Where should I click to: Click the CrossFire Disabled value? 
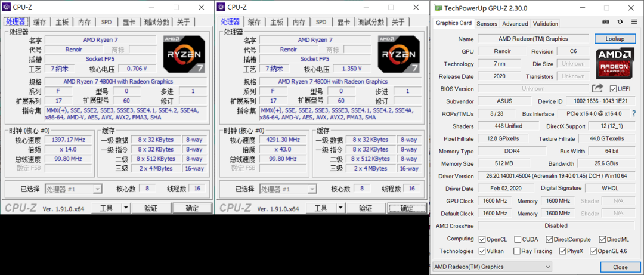point(556,225)
